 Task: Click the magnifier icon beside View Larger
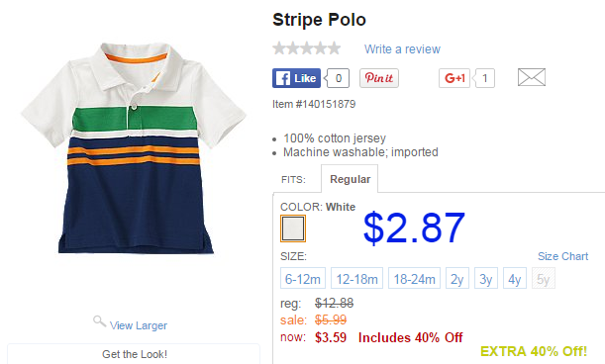(100, 321)
